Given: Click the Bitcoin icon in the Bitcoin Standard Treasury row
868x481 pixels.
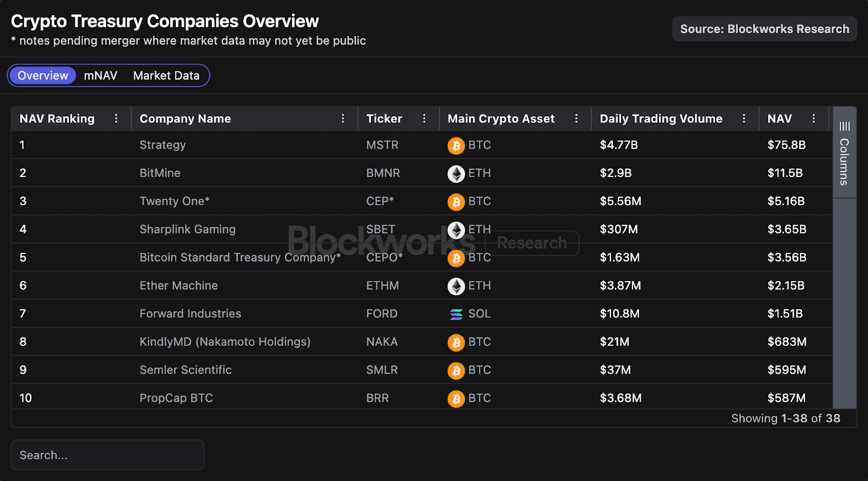Looking at the screenshot, I should 456,258.
